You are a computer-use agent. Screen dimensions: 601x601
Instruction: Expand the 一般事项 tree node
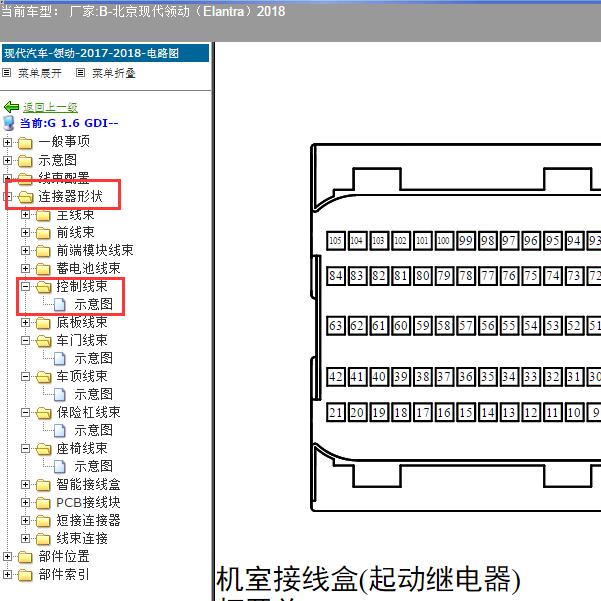[x=7, y=142]
